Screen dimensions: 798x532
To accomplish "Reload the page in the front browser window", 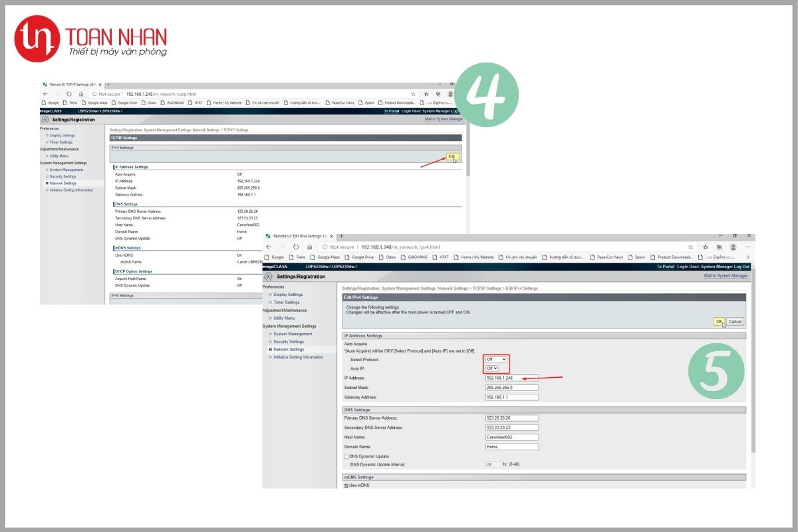I will [296, 247].
